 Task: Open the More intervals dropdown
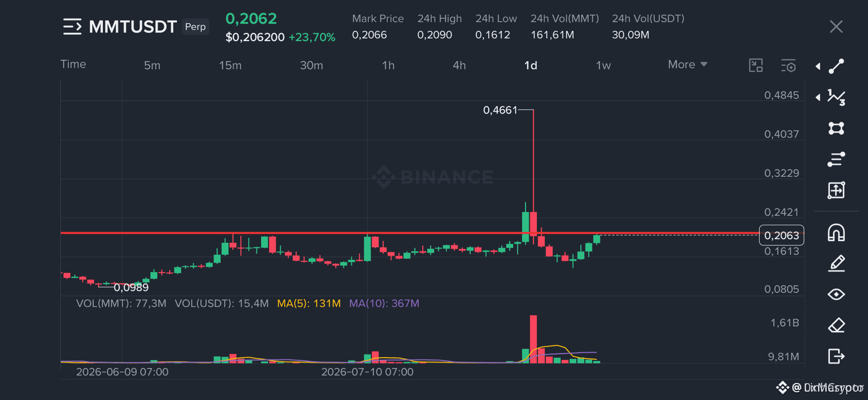coord(688,65)
